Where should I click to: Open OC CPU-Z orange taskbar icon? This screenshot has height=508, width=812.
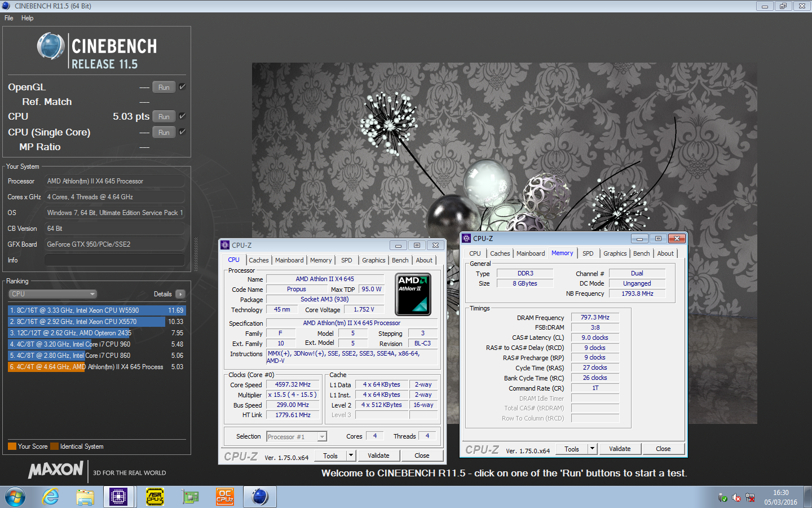225,497
